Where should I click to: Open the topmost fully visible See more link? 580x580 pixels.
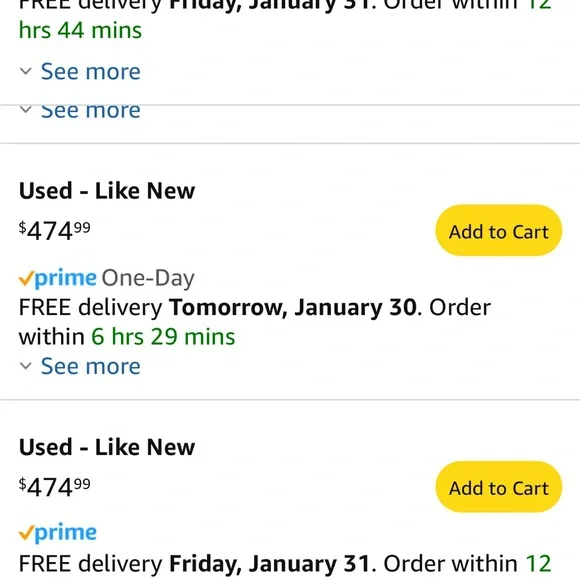click(91, 71)
